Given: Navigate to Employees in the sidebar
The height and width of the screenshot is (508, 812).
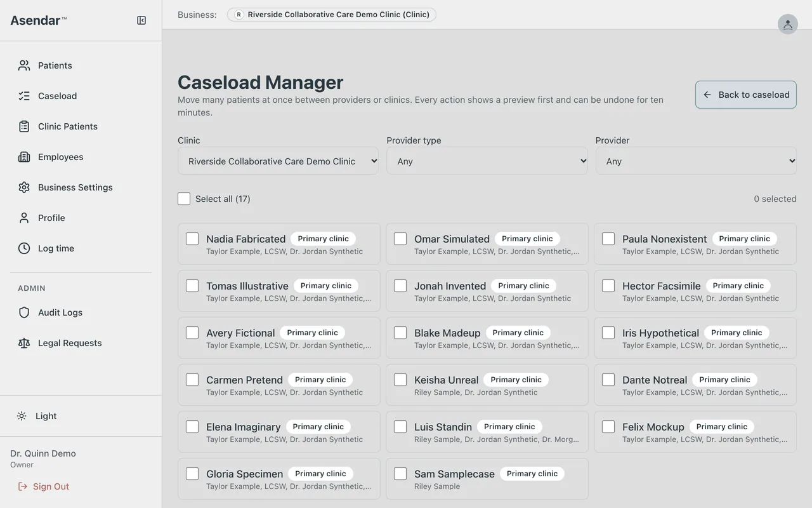Looking at the screenshot, I should click(x=81, y=157).
